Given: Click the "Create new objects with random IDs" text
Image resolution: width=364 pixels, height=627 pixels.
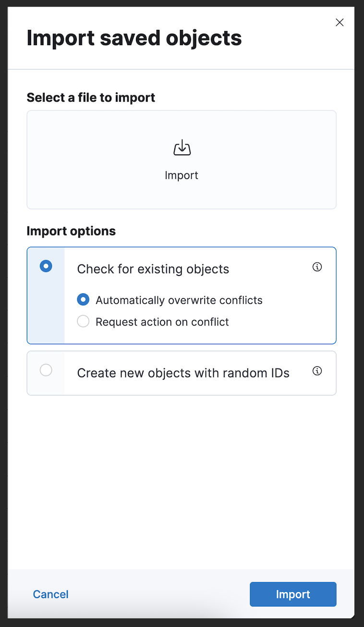Looking at the screenshot, I should point(183,373).
